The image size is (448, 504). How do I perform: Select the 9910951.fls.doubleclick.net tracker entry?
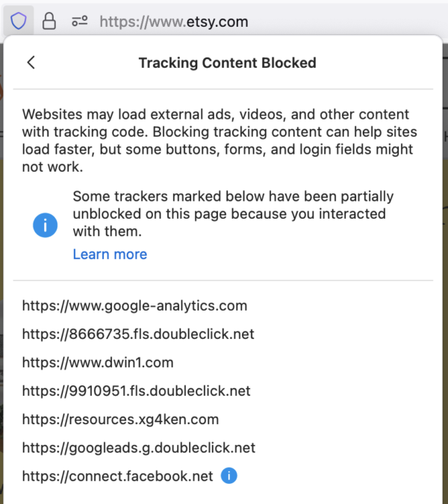click(x=136, y=391)
